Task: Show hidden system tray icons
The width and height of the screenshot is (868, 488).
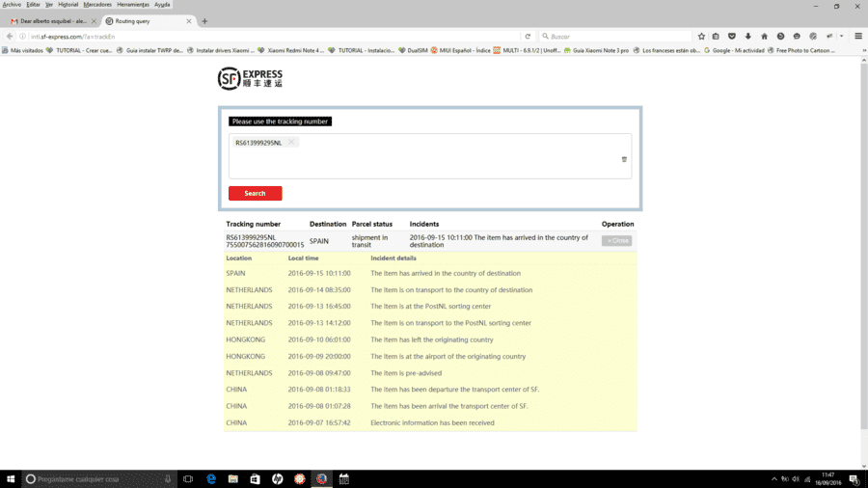Action: pyautogui.click(x=773, y=479)
